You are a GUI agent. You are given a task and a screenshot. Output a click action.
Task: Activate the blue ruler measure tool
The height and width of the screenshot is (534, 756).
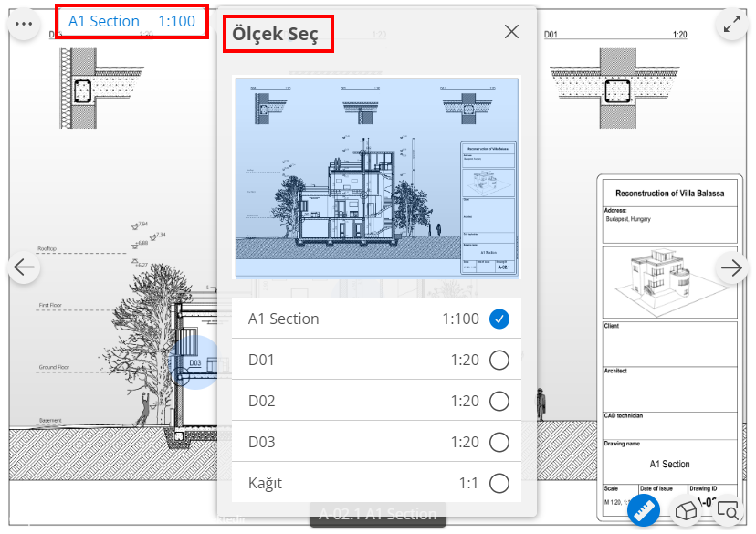pos(644,510)
